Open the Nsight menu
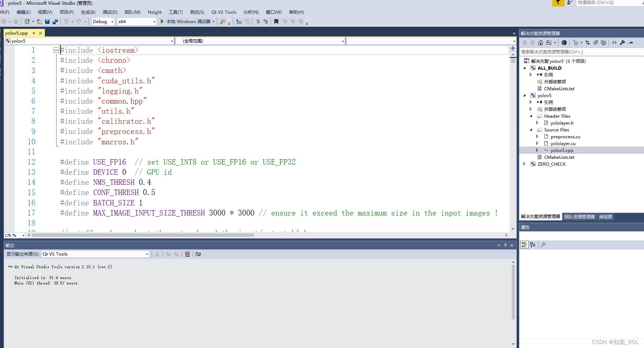Viewport: 644px width, 348px height. point(155,12)
